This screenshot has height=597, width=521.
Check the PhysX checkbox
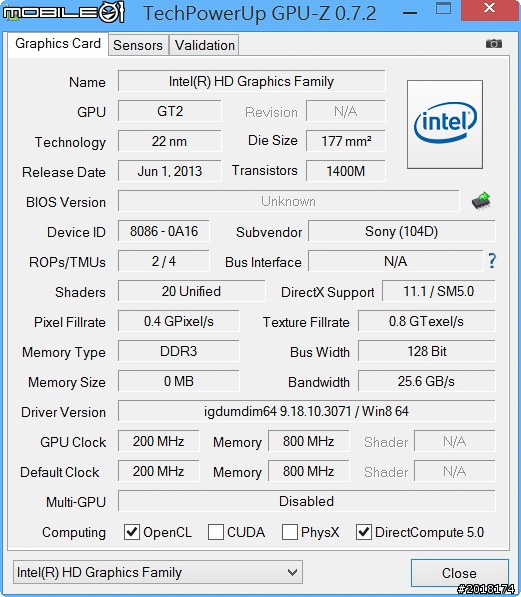(289, 532)
